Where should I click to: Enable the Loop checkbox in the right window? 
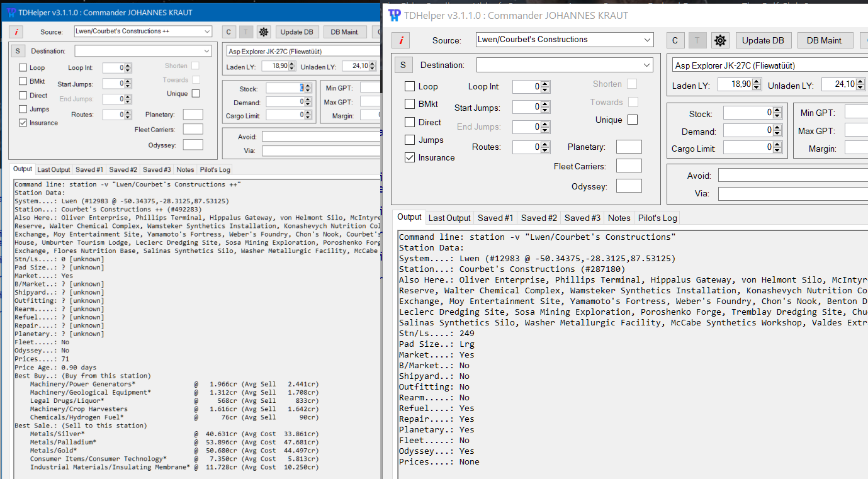coord(410,87)
